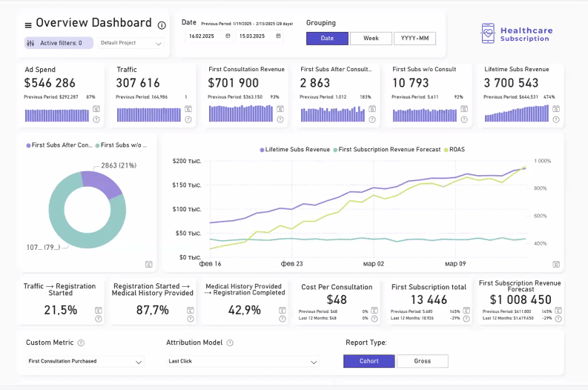Viewport: 588px width, 390px height.
Task: Click the start date field 16.02.2025
Action: [202, 36]
